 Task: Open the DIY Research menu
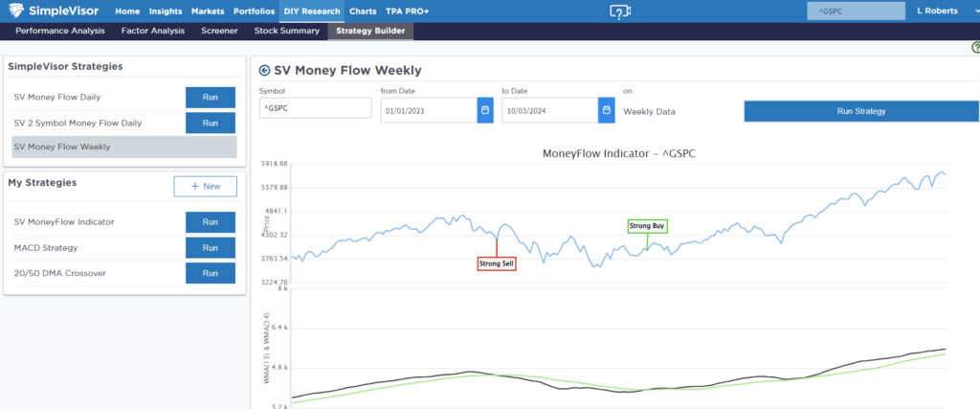pos(311,11)
